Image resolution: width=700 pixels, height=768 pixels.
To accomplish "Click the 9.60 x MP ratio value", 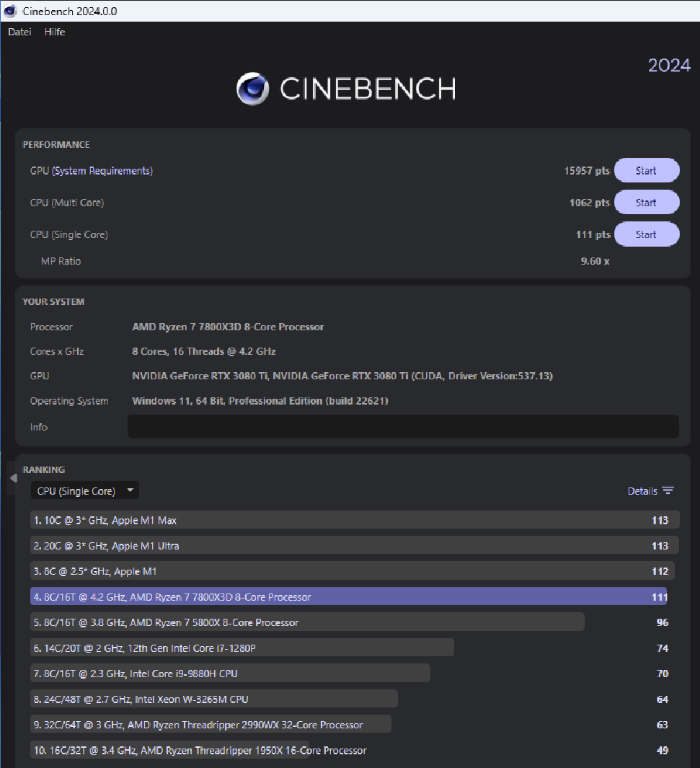I will click(595, 261).
